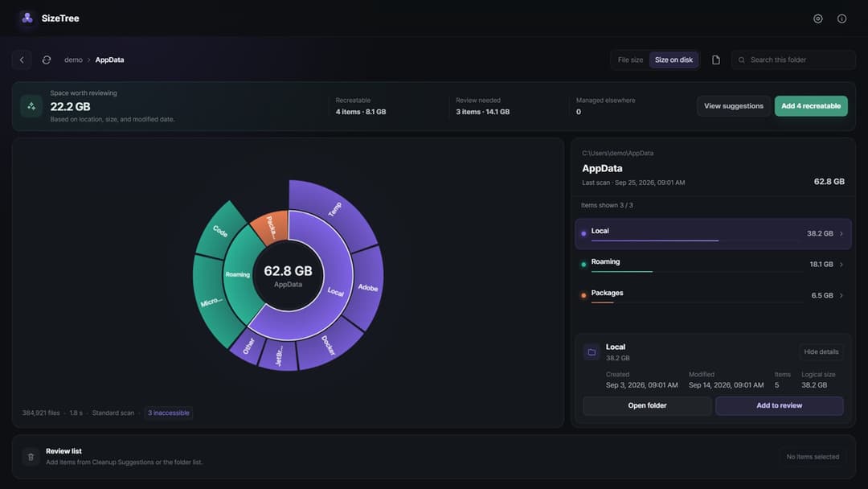
Task: Click the Add 4 recreatable button
Action: [811, 106]
